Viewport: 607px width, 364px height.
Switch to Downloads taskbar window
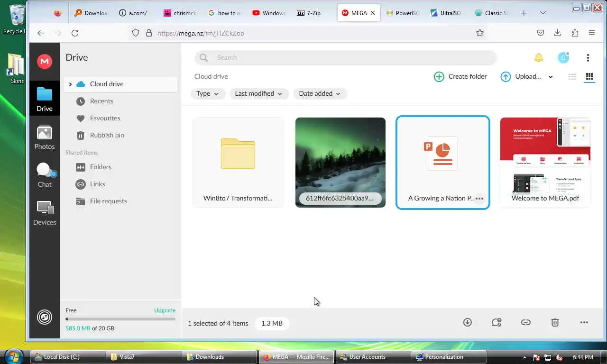click(220, 357)
